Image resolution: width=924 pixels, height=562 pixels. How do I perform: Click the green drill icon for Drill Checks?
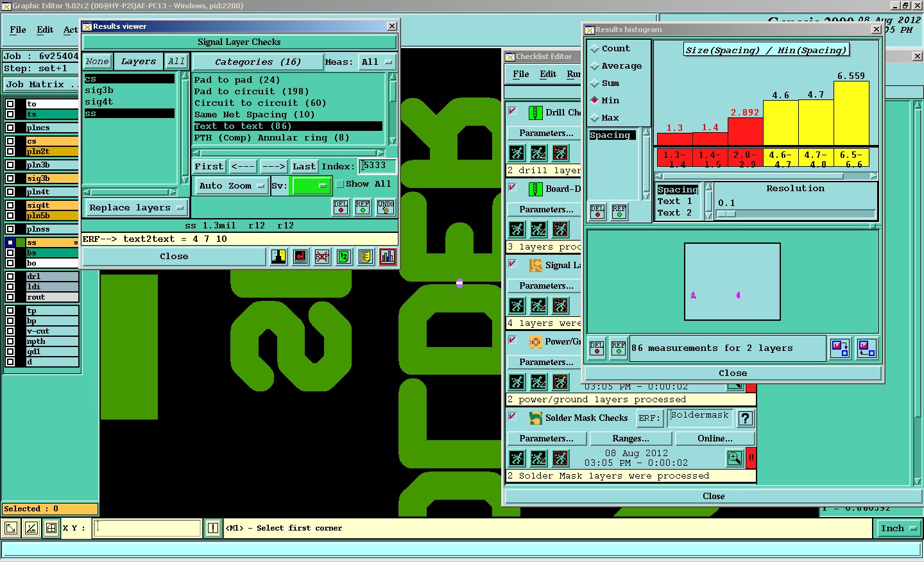[535, 113]
